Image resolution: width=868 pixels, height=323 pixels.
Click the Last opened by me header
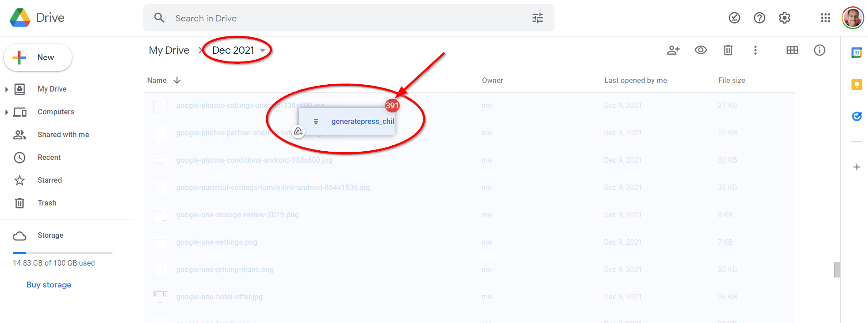coord(636,81)
